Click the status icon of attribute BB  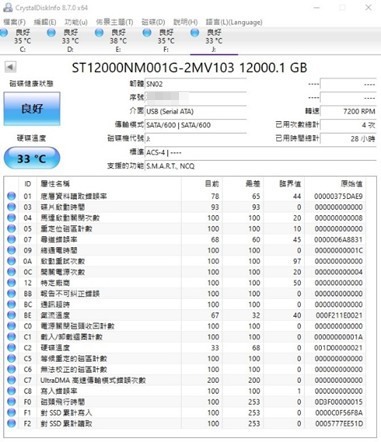pos(11,294)
